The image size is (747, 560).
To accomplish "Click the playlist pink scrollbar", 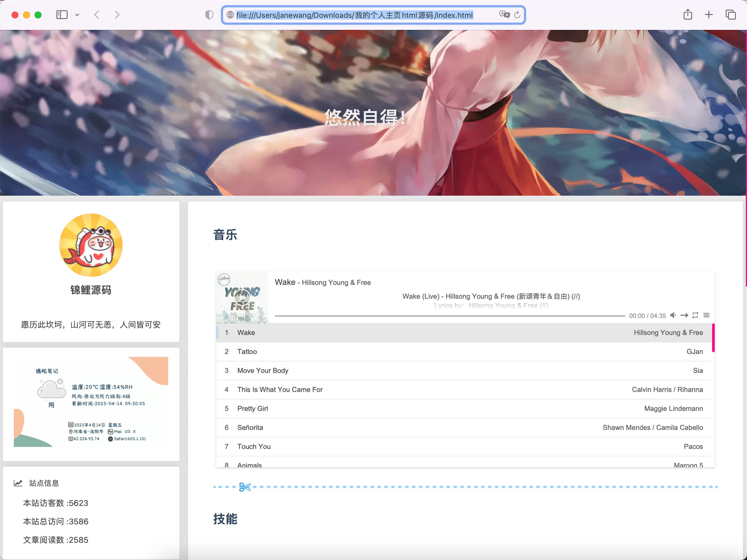I will click(713, 338).
